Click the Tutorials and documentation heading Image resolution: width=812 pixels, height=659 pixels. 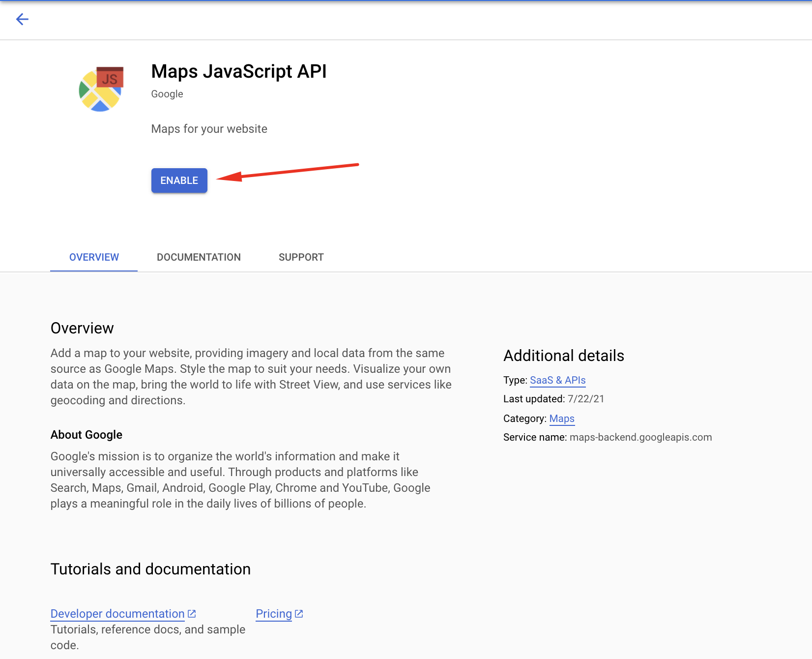pyautogui.click(x=150, y=569)
